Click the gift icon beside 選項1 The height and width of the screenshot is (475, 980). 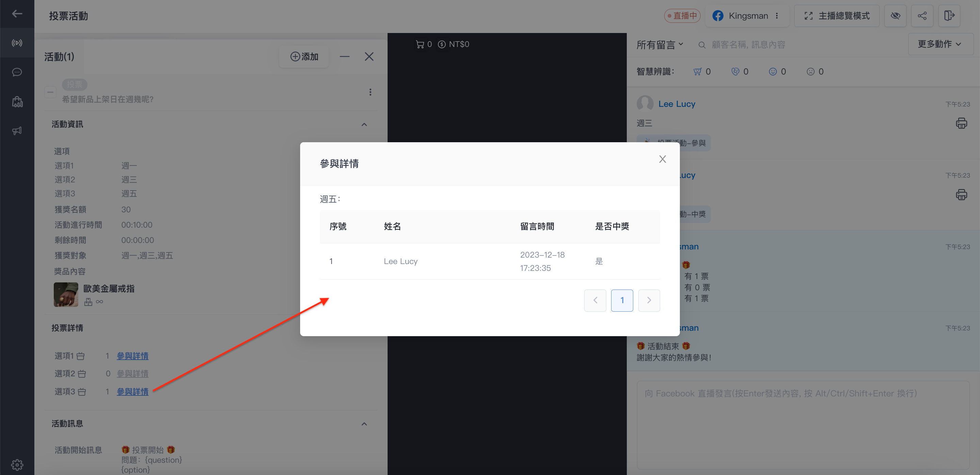[x=81, y=356]
